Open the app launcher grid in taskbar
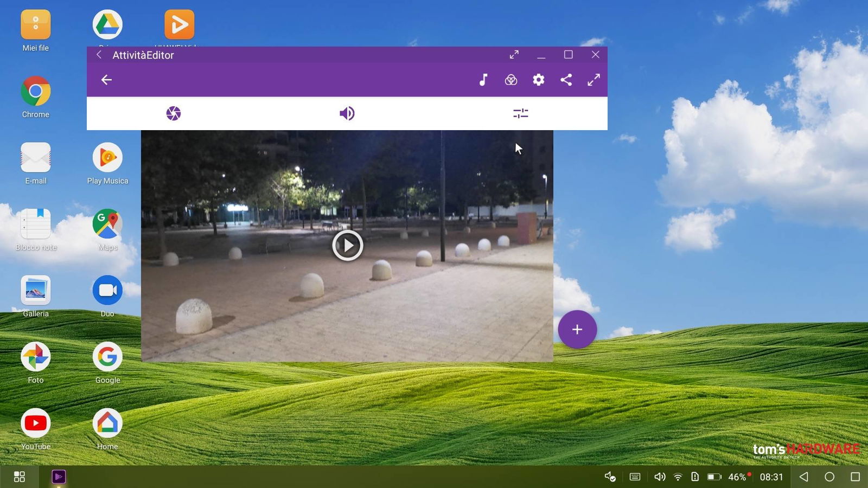 tap(20, 477)
